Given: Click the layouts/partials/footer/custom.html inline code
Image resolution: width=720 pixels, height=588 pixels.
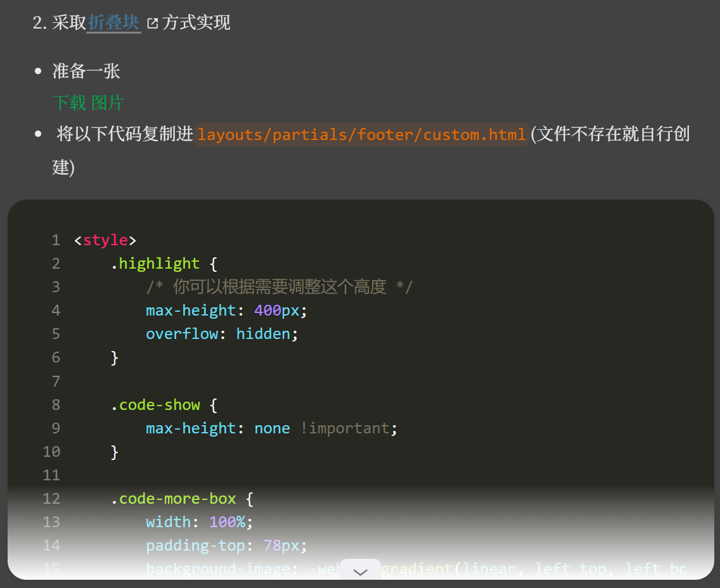Looking at the screenshot, I should [361, 134].
